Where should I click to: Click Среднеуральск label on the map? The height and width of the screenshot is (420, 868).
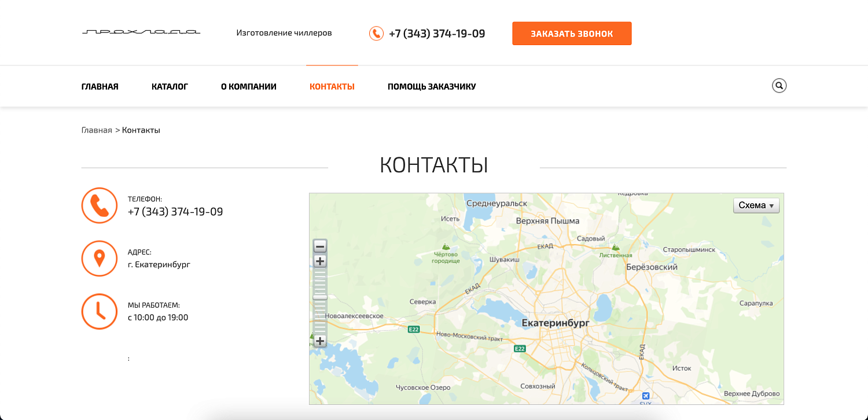click(x=497, y=204)
